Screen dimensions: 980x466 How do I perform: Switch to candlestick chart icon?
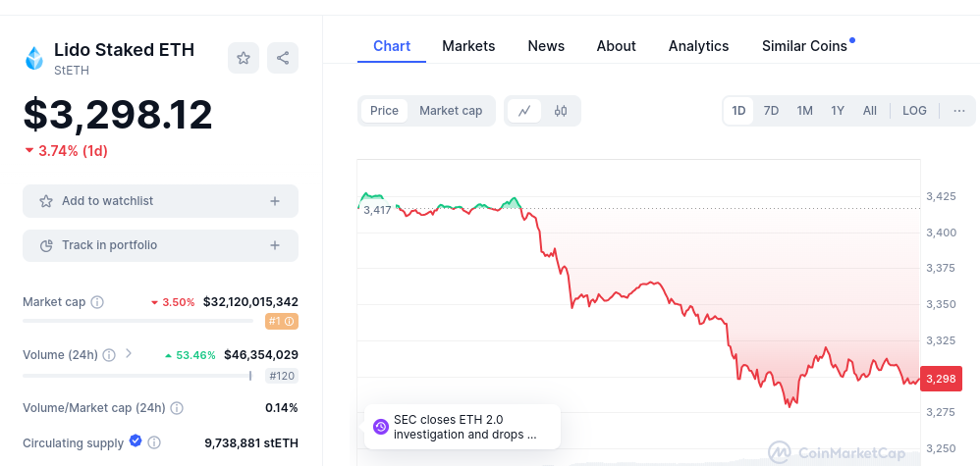561,111
